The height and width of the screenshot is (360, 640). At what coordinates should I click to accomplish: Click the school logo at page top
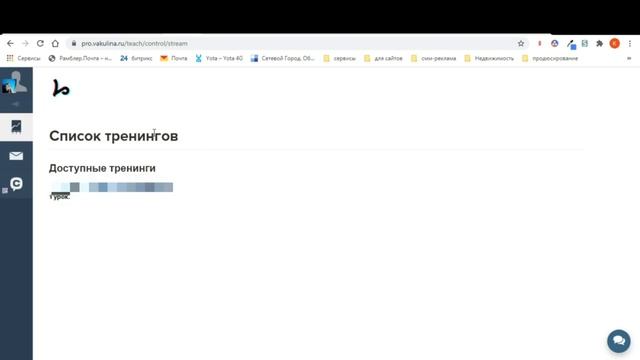[x=61, y=88]
